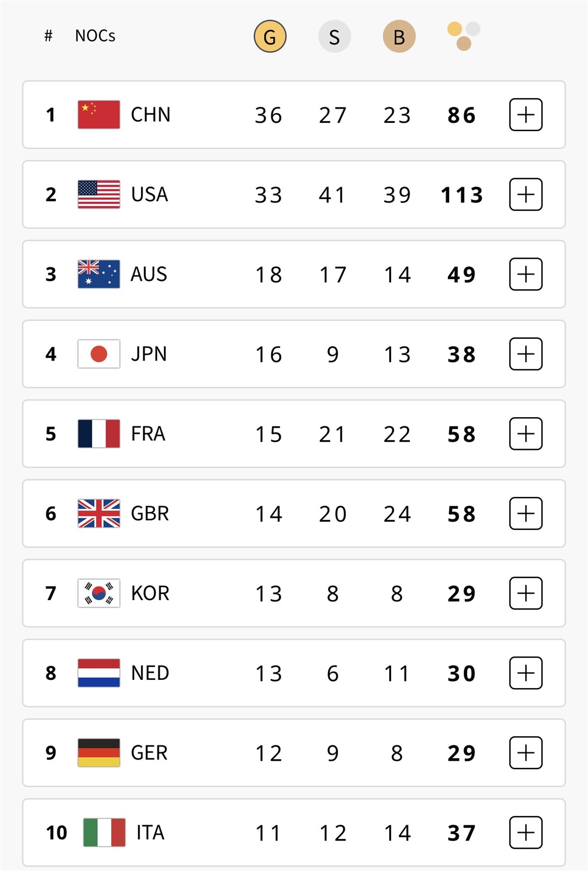Viewport: 588px width, 871px height.
Task: Click USA total medal count 113
Action: coord(462,195)
